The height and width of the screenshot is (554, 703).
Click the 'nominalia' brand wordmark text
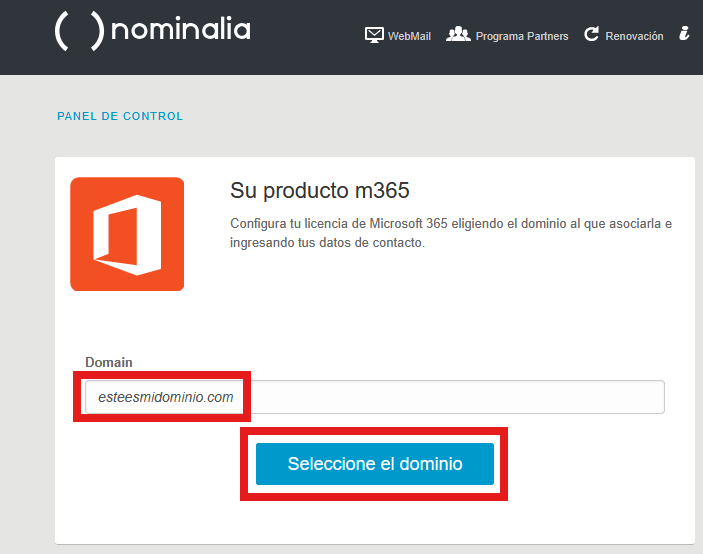[x=181, y=31]
